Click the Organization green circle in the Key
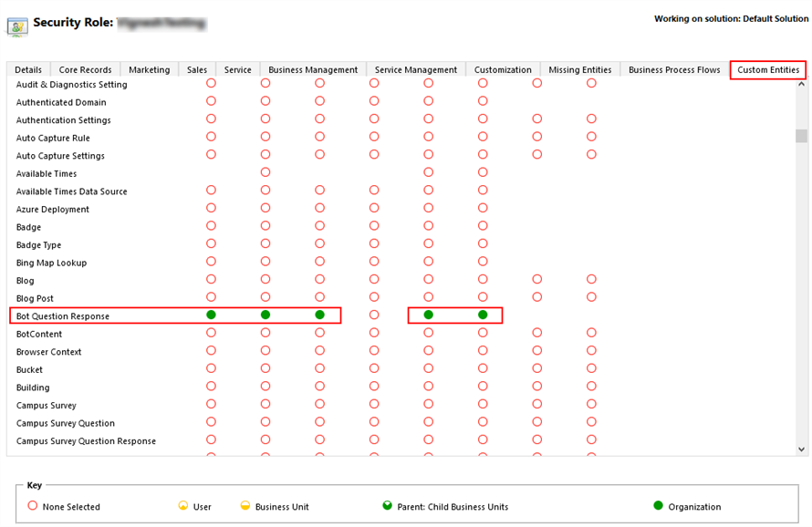The height and width of the screenshot is (527, 812). click(659, 506)
